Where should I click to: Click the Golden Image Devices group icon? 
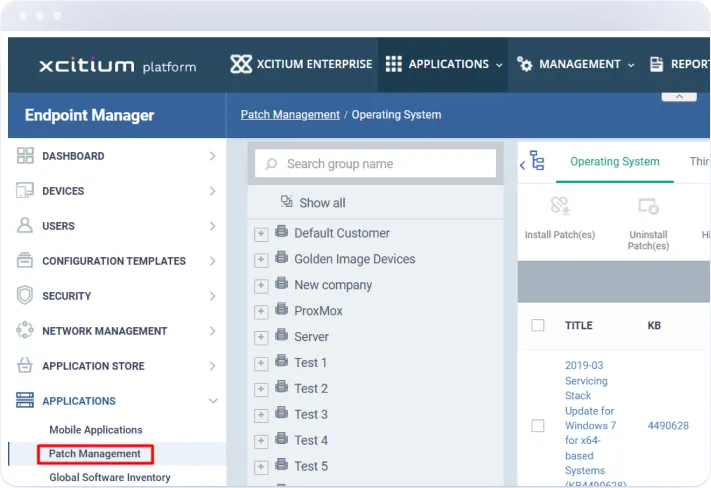pyautogui.click(x=282, y=257)
